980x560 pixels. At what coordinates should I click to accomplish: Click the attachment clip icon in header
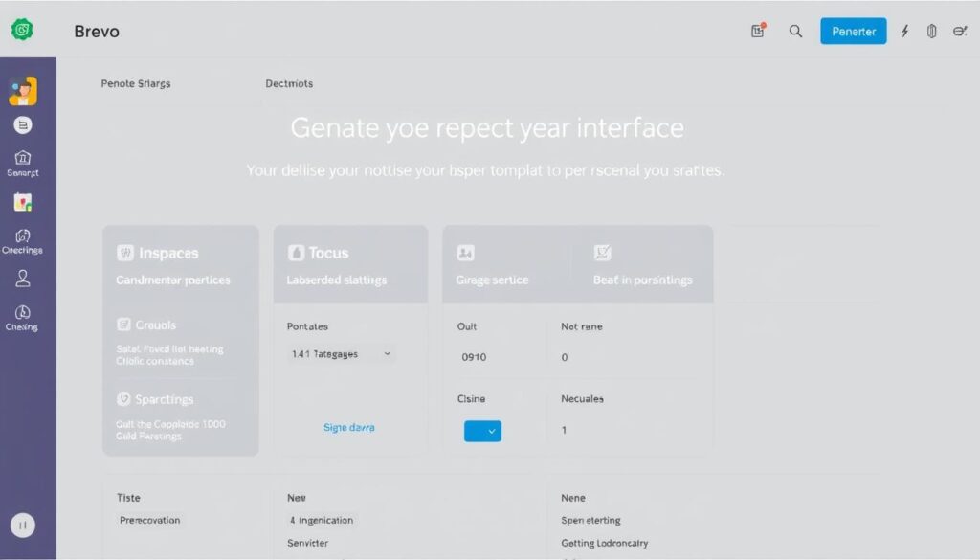tap(931, 32)
